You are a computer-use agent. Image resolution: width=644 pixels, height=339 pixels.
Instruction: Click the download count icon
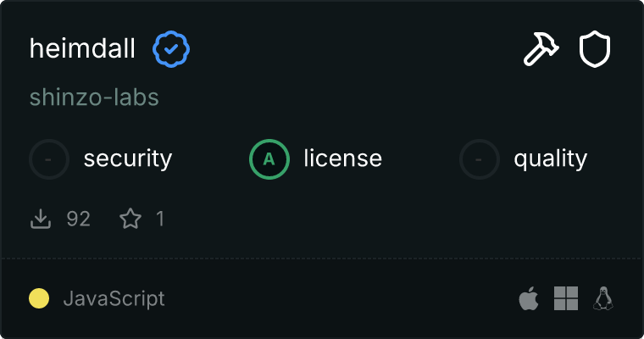pyautogui.click(x=41, y=219)
